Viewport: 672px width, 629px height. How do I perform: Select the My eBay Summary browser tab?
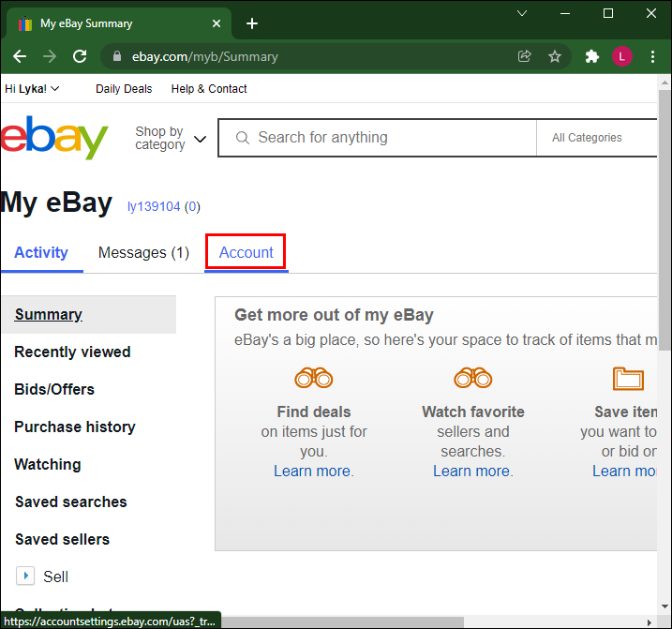pyautogui.click(x=119, y=23)
